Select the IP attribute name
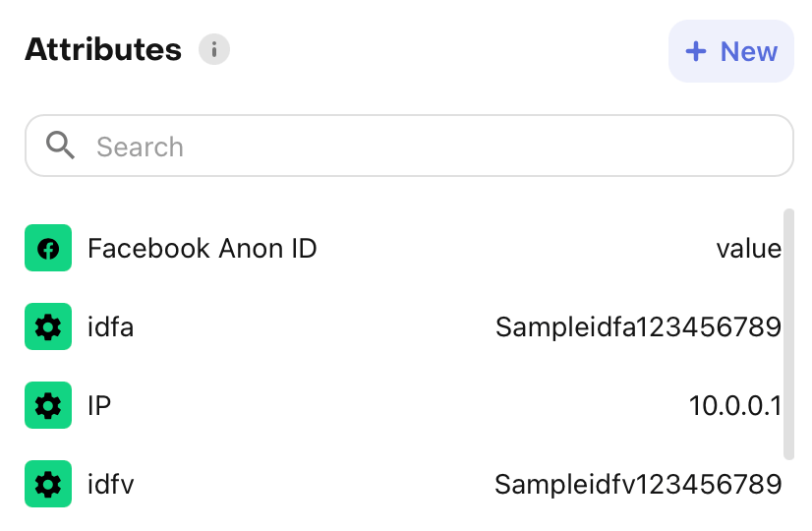Screen dimensions: 812x531 click(x=99, y=405)
